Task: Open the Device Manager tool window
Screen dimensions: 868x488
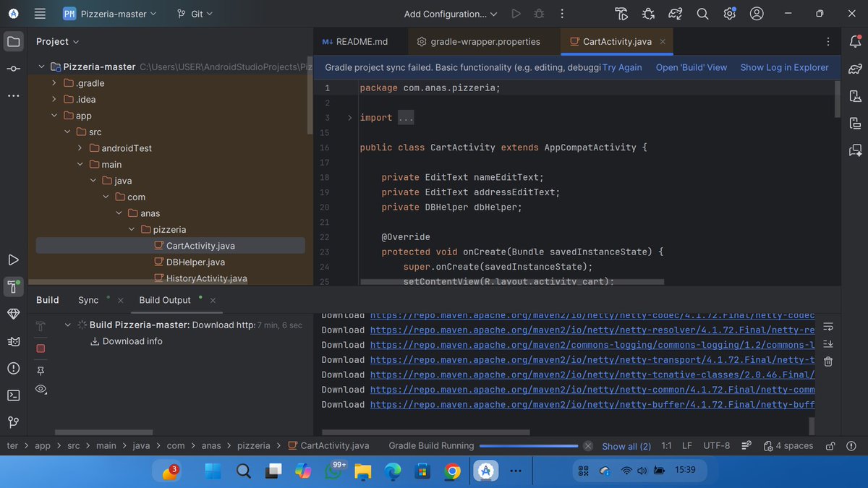Action: point(855,95)
